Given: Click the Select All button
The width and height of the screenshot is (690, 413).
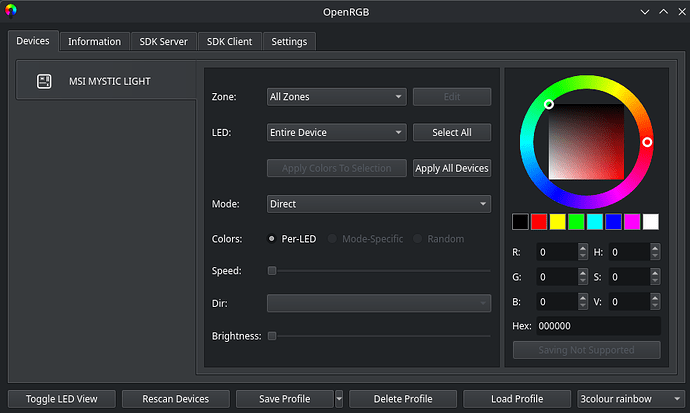Looking at the screenshot, I should (452, 132).
